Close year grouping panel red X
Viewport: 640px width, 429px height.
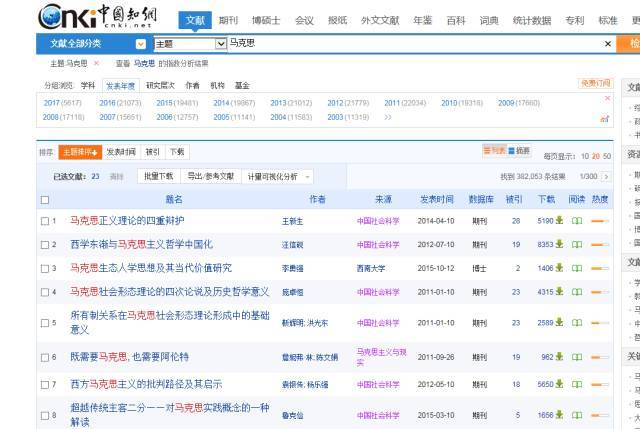[x=607, y=98]
